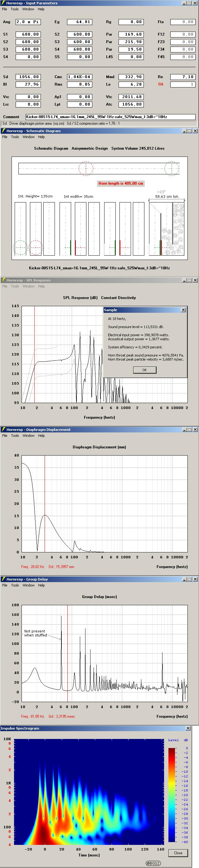Click the Sd field 1056,00
Image resolution: width=199 pixels, height=868 pixels.
click(28, 77)
